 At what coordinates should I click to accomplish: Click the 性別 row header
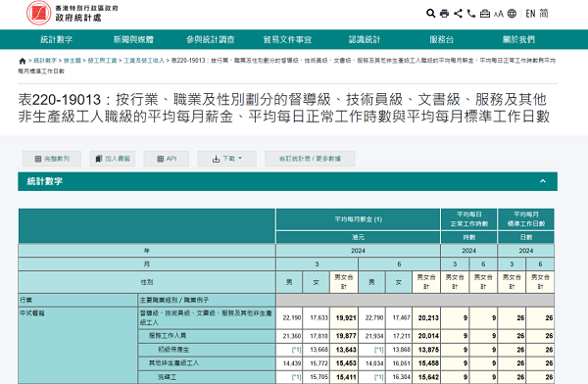pos(147,282)
